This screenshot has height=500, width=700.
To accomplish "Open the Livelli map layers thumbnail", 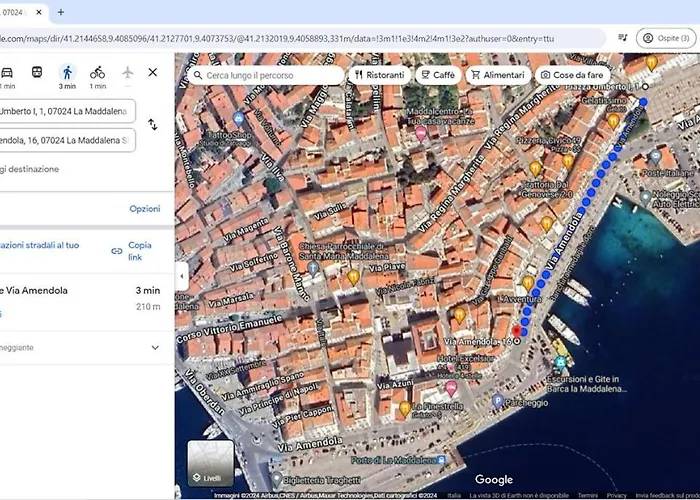I will (x=211, y=464).
